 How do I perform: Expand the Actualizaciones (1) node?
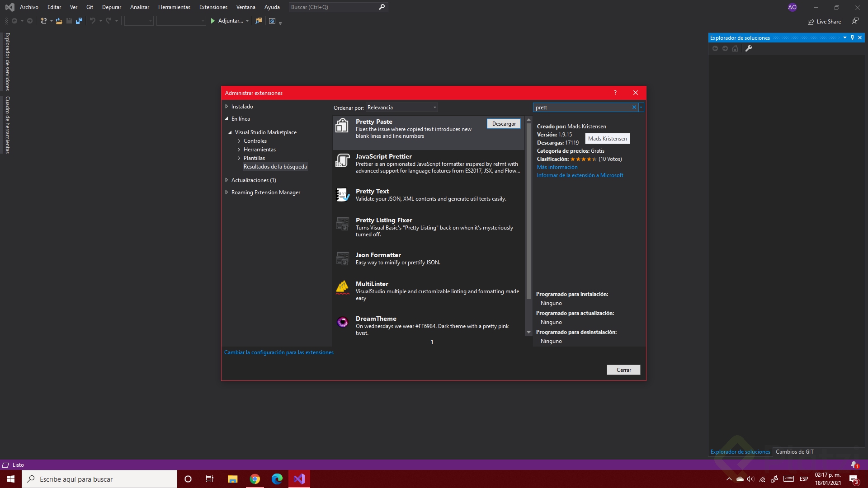click(226, 180)
